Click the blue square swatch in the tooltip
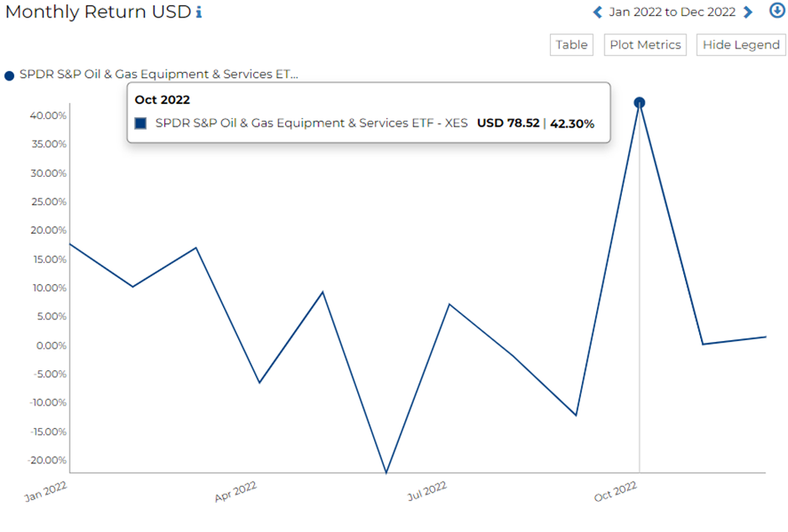 coord(141,123)
